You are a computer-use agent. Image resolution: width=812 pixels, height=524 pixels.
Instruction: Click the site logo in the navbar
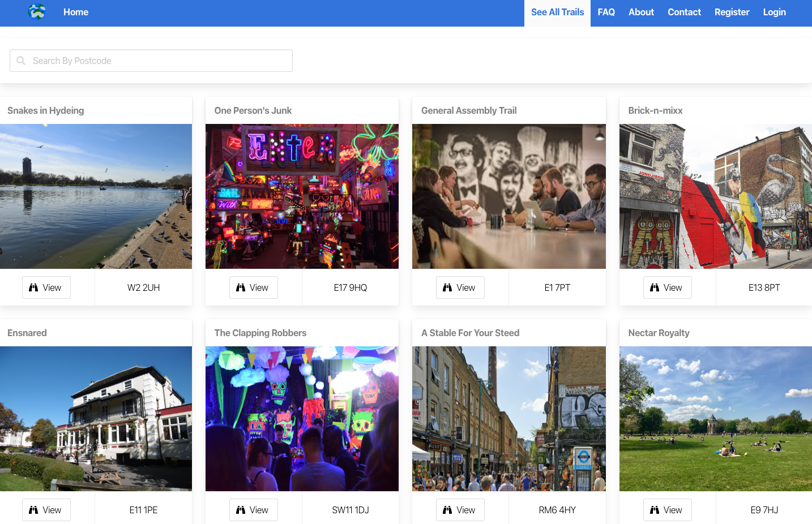37,11
